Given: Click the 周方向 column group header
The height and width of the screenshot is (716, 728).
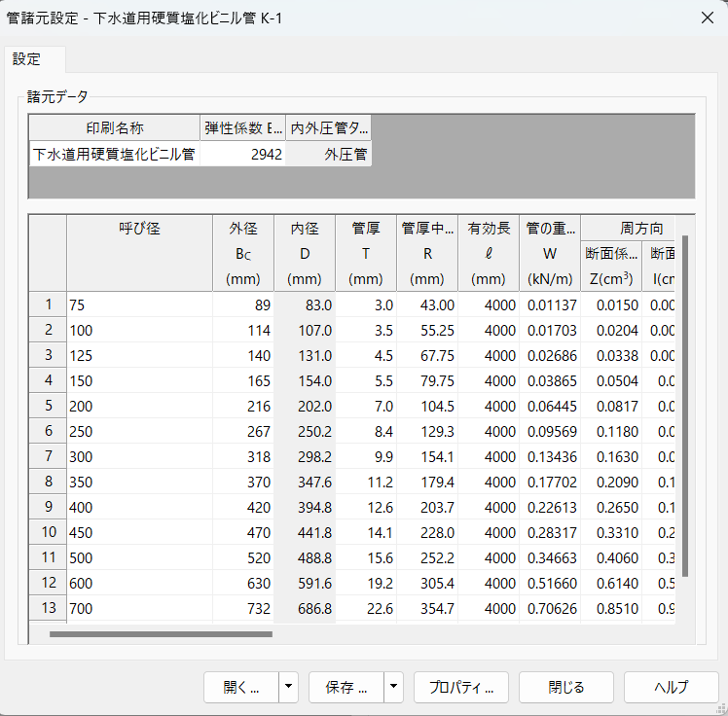Looking at the screenshot, I should pyautogui.click(x=640, y=229).
